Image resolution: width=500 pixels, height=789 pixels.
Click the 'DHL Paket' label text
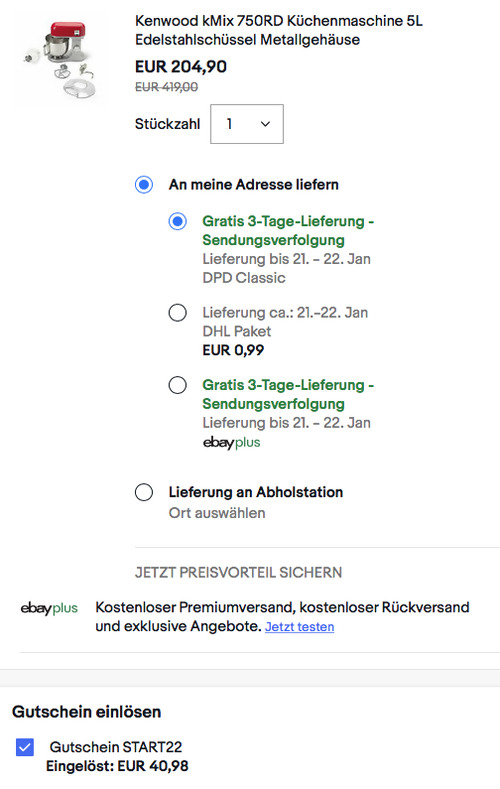[236, 331]
